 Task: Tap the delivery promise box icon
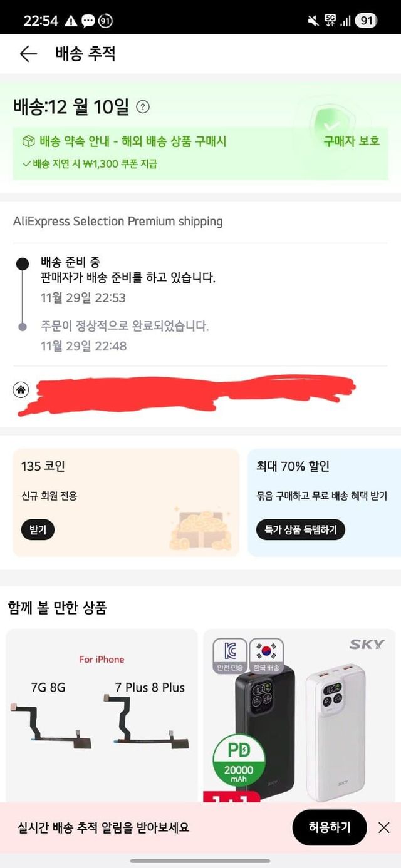[28, 141]
